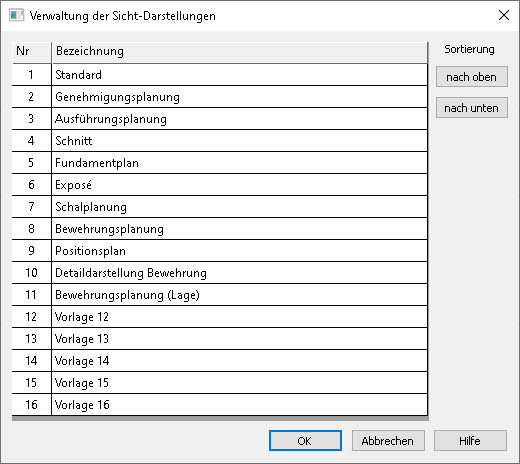520x464 pixels.
Task: Click the dialog title bar app icon
Action: 16,15
